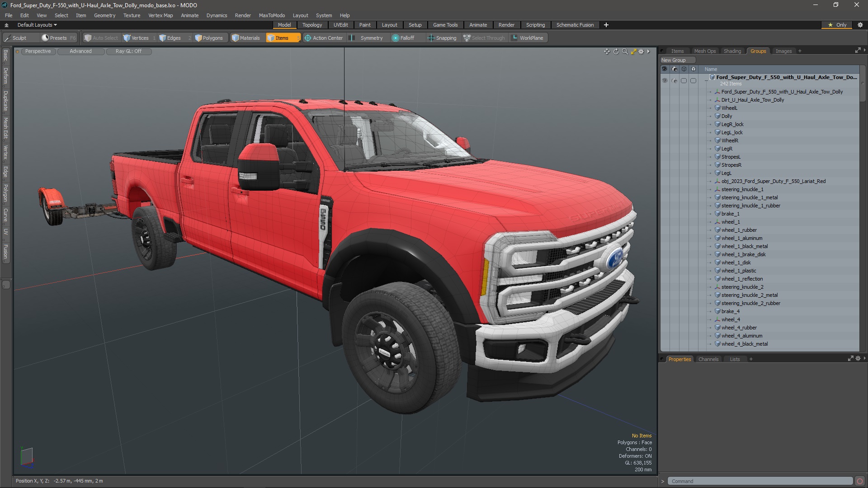Toggle second checkbox on Ford_Super_Duty group
The height and width of the screenshot is (488, 868).
(693, 80)
